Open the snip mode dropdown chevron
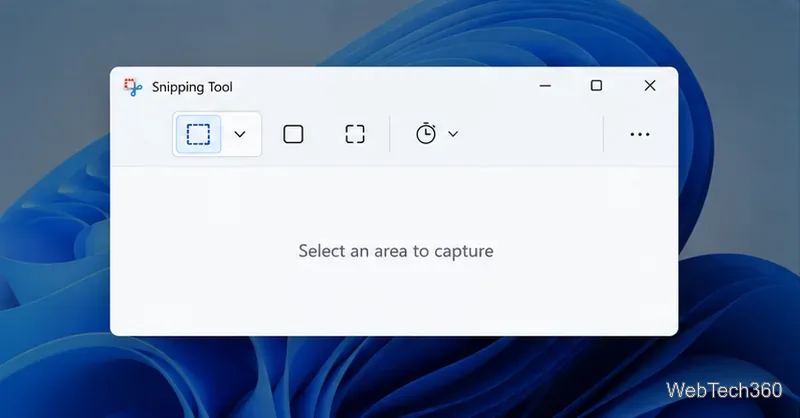This screenshot has width=800, height=418. [x=240, y=134]
